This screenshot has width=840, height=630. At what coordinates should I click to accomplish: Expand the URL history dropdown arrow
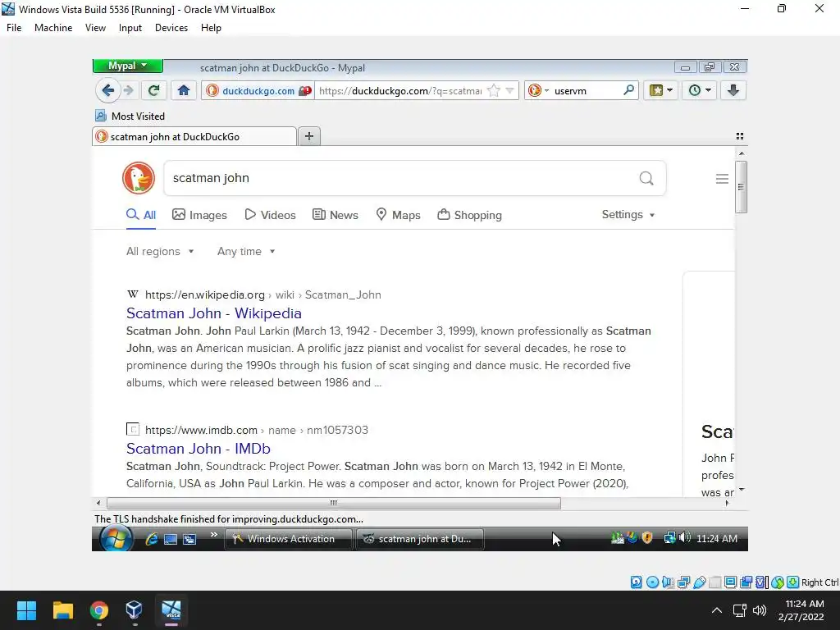tap(510, 90)
